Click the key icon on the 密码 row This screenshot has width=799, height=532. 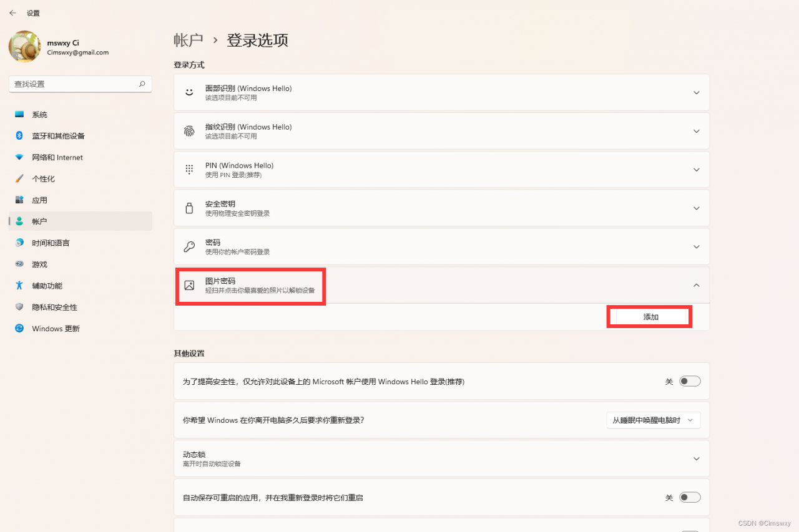189,246
